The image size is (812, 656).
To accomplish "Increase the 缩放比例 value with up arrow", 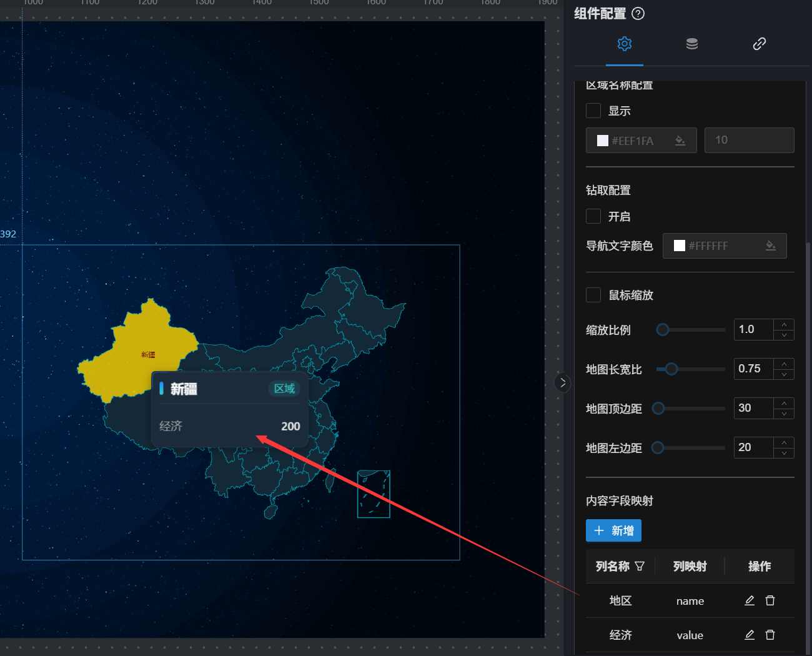I will tap(784, 324).
